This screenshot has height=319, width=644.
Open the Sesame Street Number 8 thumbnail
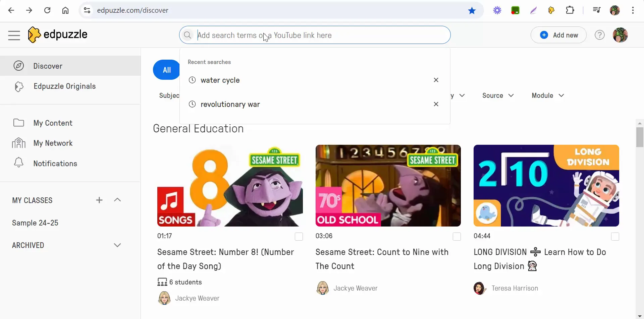click(x=230, y=186)
